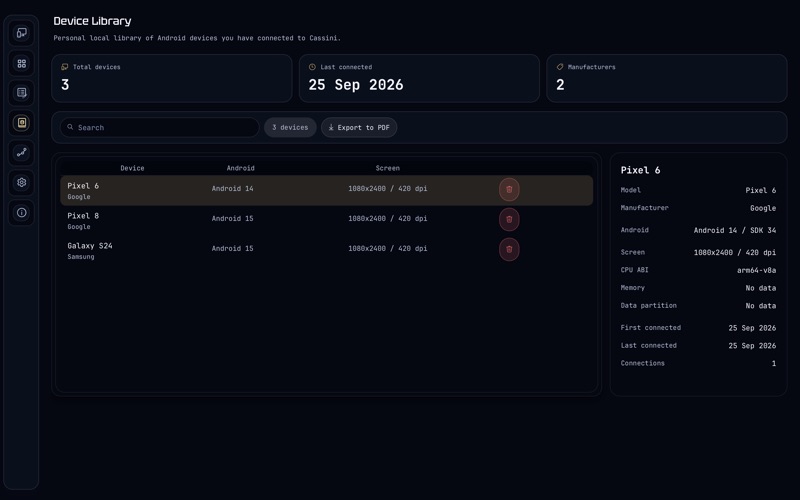Image resolution: width=800 pixels, height=500 pixels.
Task: Click the Screen column header
Action: tap(388, 168)
